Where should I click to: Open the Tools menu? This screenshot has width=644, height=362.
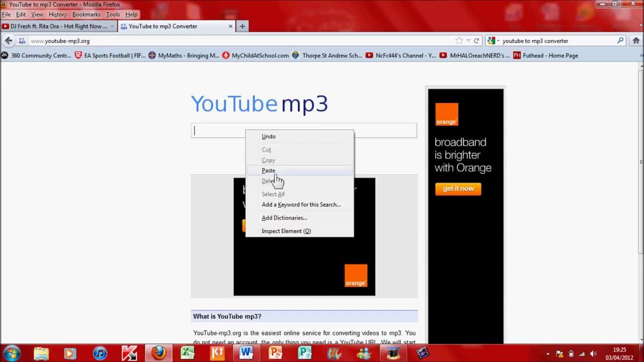click(113, 15)
